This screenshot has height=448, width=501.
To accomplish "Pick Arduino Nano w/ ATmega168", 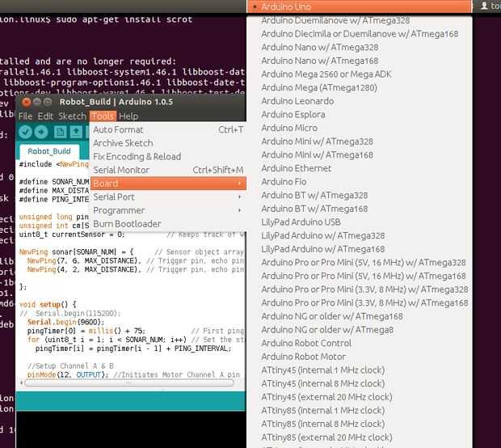I will 359,61.
